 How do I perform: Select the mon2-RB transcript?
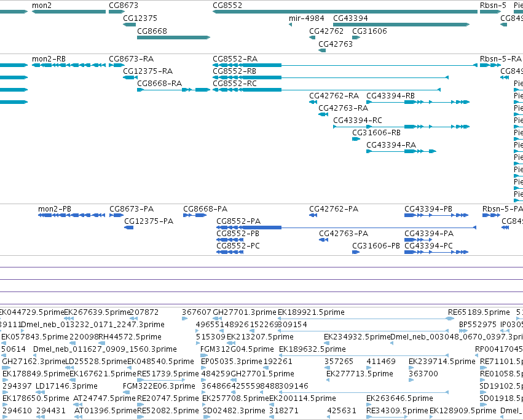coord(69,65)
